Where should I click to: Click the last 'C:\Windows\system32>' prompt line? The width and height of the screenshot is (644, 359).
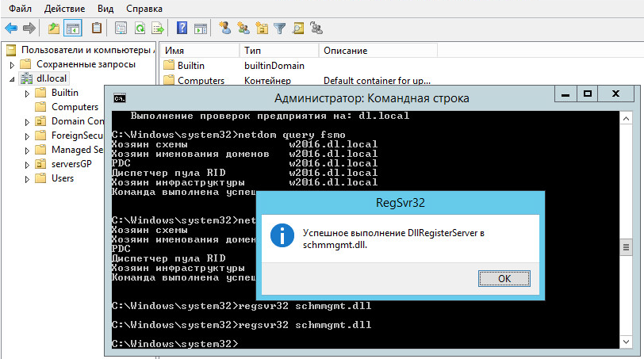pyautogui.click(x=174, y=343)
